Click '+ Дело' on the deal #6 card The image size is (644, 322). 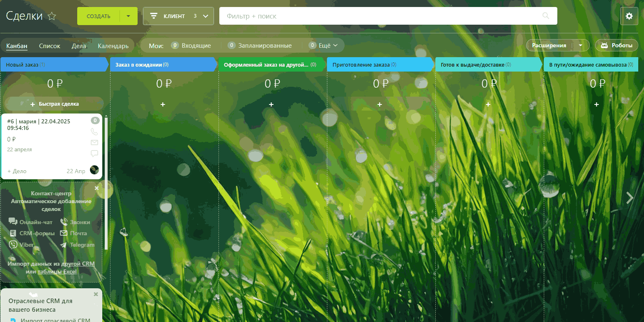click(17, 171)
